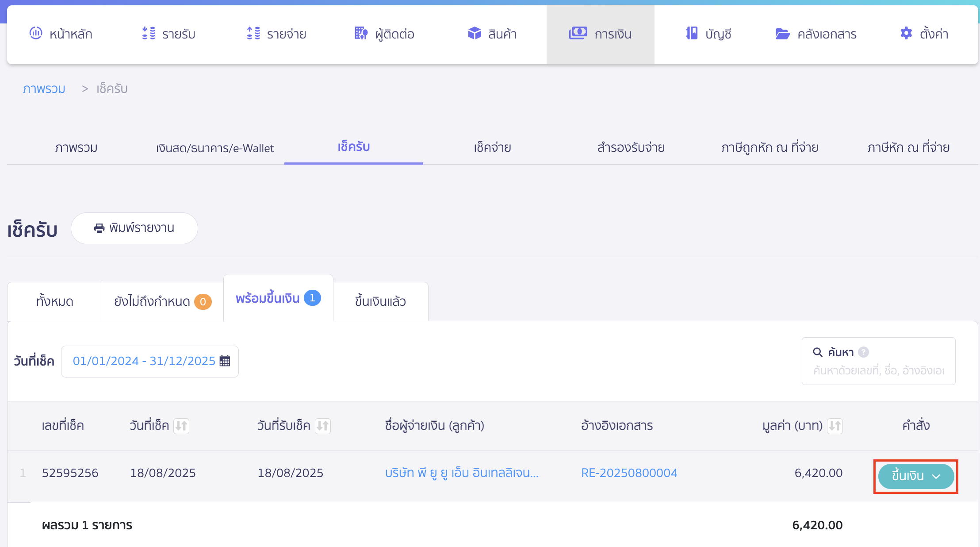The width and height of the screenshot is (980, 547).
Task: Open the หน้าหลัก home icon
Action: (x=36, y=33)
